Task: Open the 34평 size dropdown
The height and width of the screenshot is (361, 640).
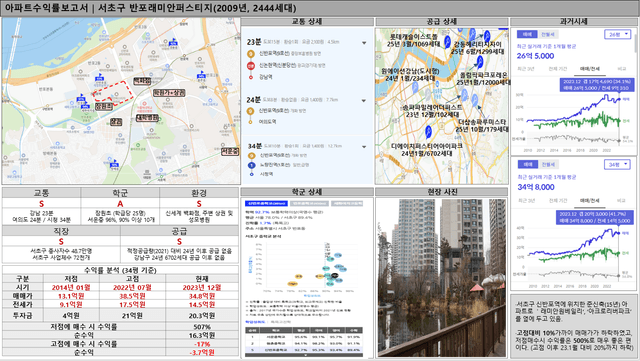Action: tap(617, 165)
